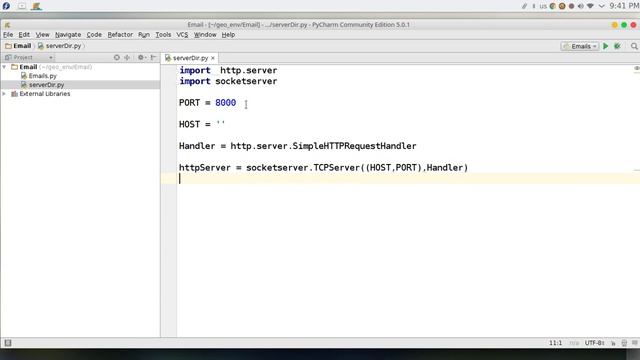Open the VCS menu
Viewport: 640px width, 360px height.
tap(182, 35)
